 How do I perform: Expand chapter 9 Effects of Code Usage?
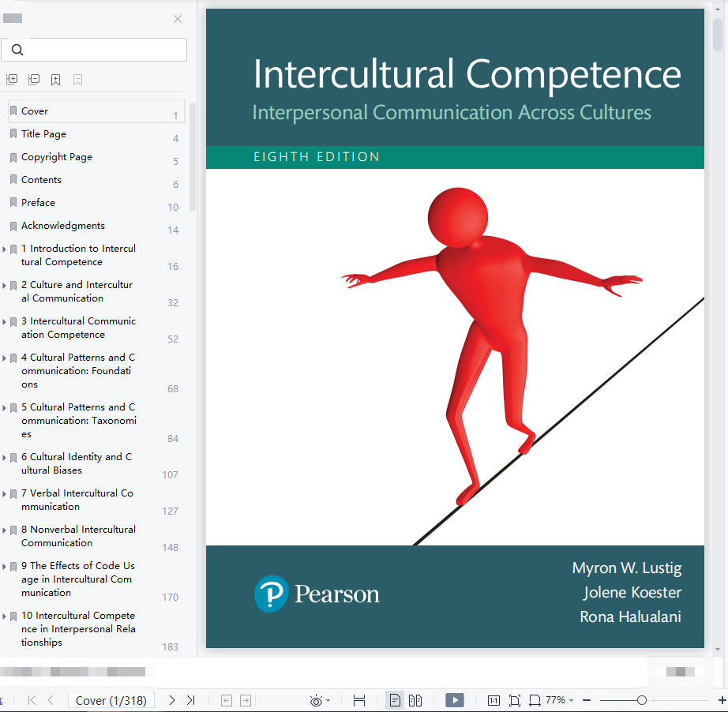click(x=4, y=567)
